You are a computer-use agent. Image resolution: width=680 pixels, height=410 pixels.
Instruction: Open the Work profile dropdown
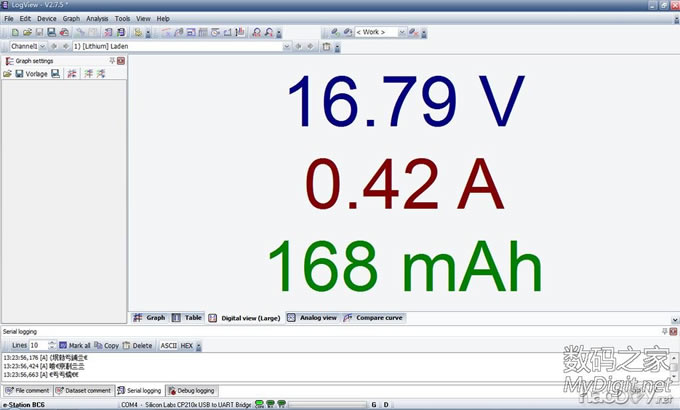[x=402, y=32]
